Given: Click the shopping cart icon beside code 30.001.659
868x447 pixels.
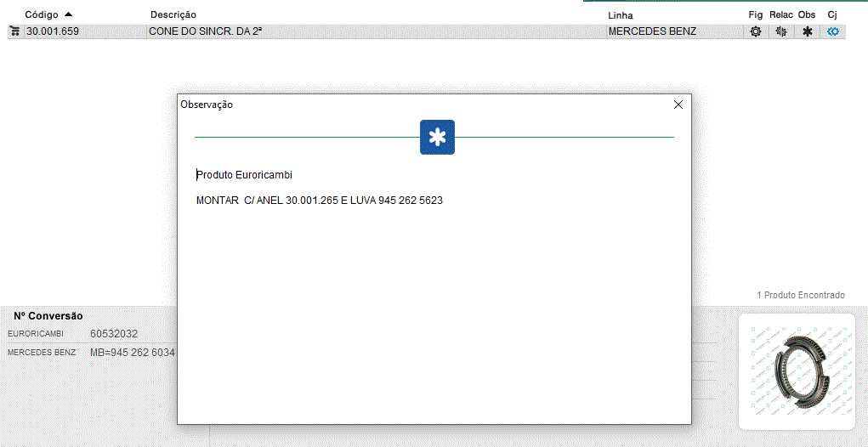Looking at the screenshot, I should click(x=14, y=31).
